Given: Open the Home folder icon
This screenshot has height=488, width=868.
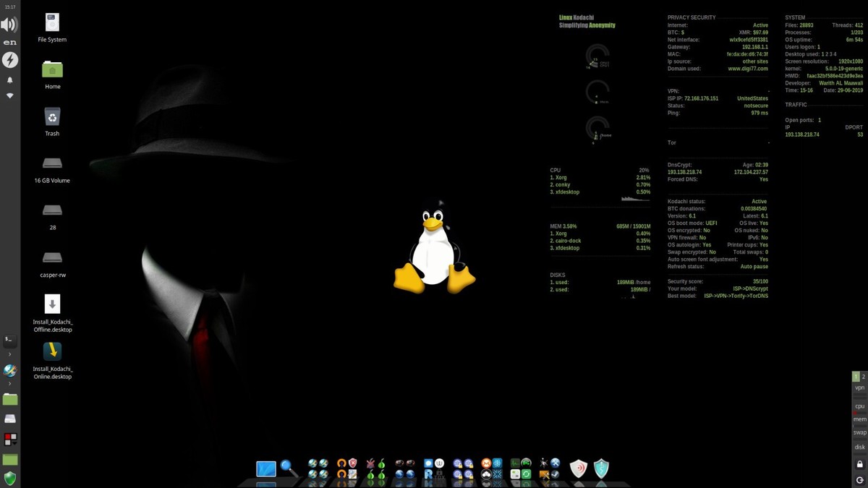Looking at the screenshot, I should (x=52, y=69).
